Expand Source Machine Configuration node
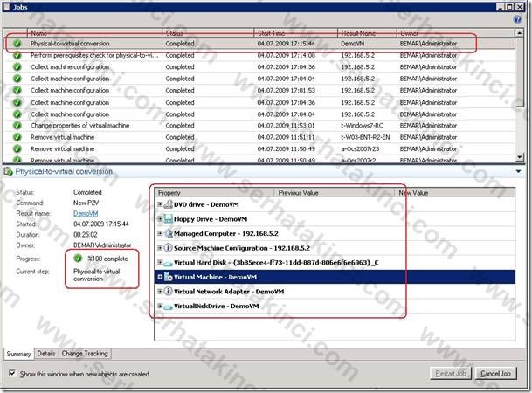Viewport: 532px width, 393px height. [x=160, y=248]
